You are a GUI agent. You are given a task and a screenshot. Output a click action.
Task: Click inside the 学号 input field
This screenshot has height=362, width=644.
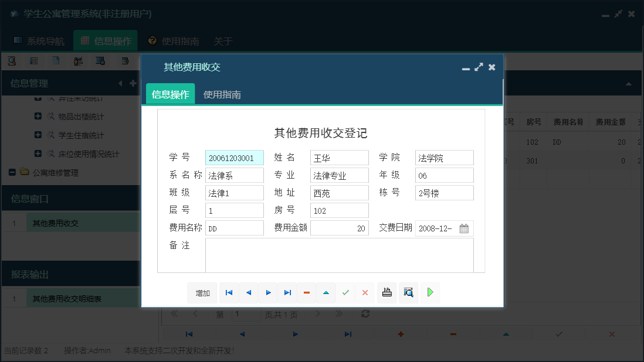235,157
